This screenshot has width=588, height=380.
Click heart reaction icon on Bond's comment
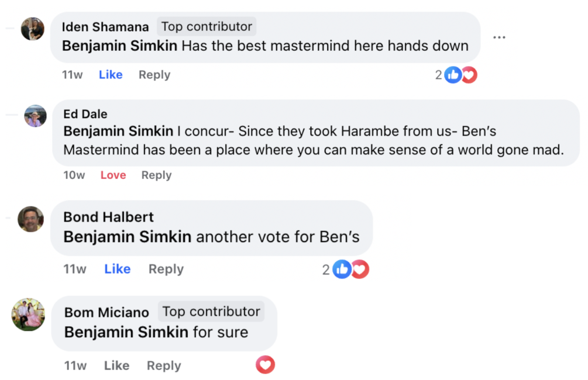pyautogui.click(x=360, y=270)
